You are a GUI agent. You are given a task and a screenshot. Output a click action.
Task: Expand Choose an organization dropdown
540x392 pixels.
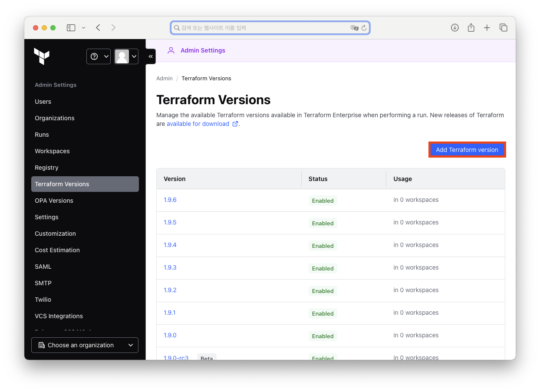[x=85, y=345]
